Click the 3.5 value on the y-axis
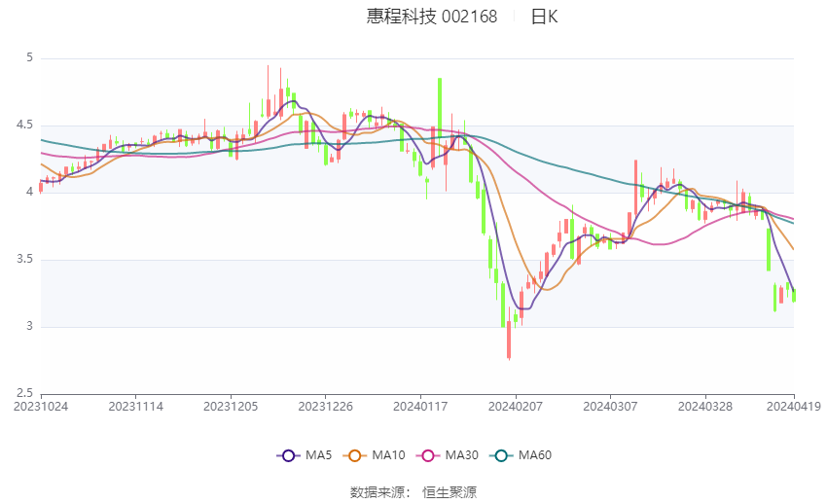 (23, 260)
